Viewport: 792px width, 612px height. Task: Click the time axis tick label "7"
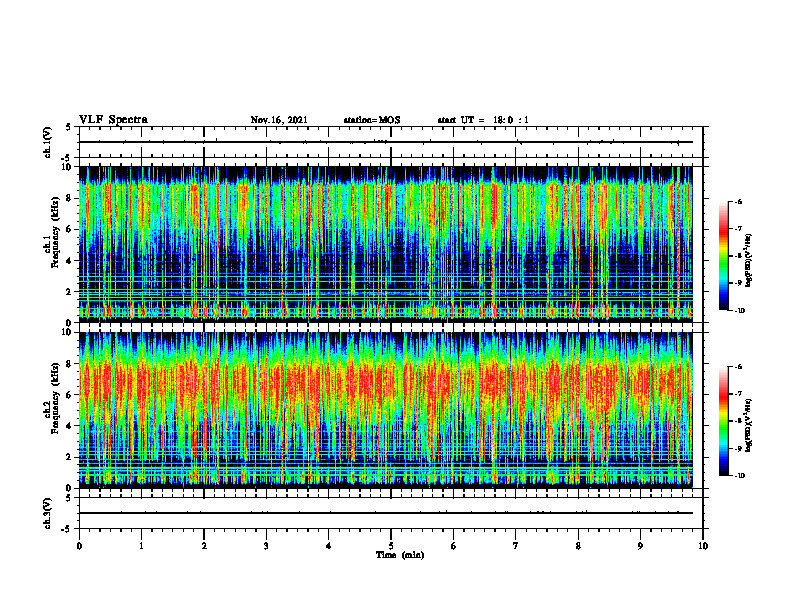point(516,546)
